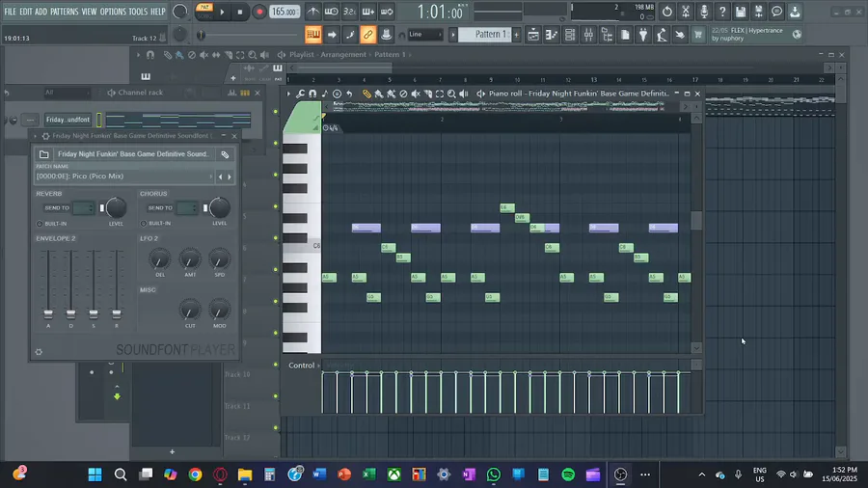Open the plugin picker plug icon
The height and width of the screenshot is (488, 868).
643,35
